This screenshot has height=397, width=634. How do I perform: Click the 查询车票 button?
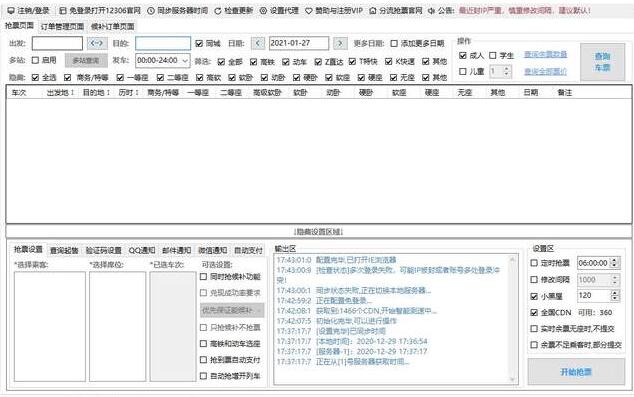602,62
